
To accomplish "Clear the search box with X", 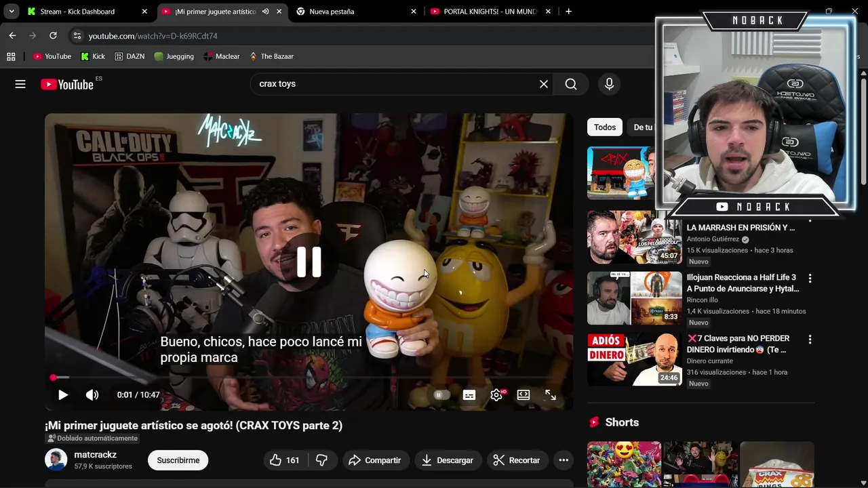I will (544, 84).
